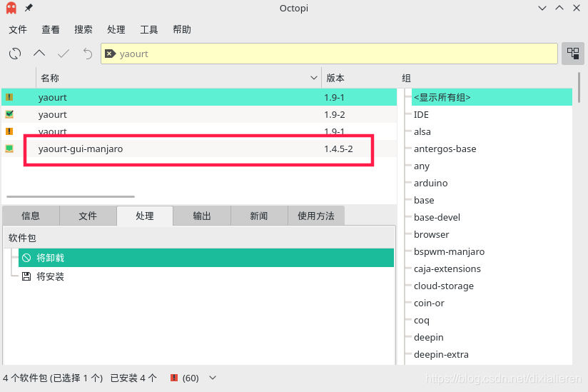Toggle the package groups panel button
588x392 pixels.
[572, 54]
